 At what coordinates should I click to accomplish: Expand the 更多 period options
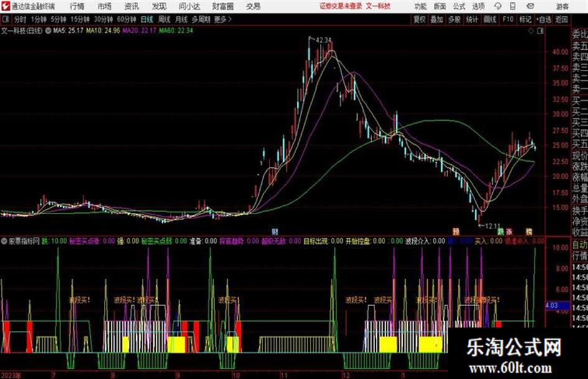223,19
